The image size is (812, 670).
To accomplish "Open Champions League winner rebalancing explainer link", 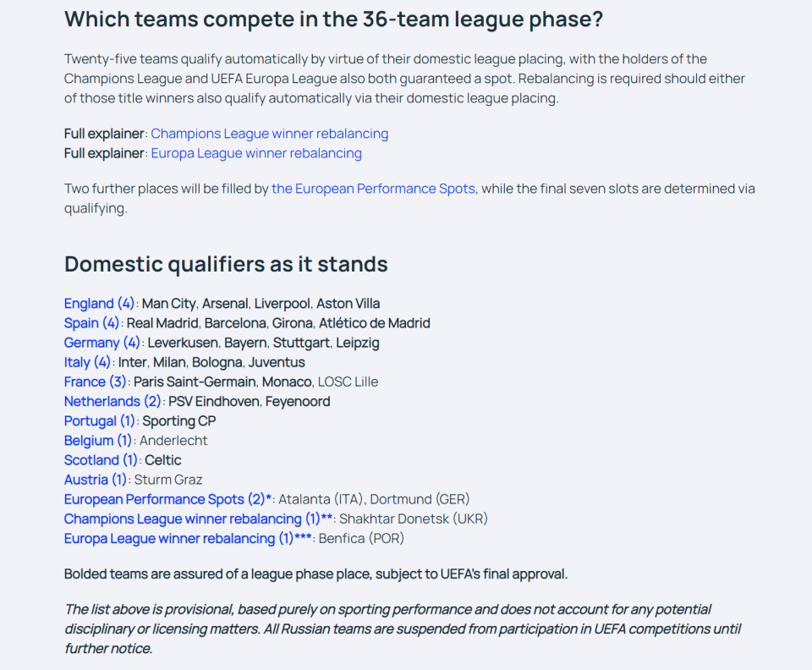I will pyautogui.click(x=269, y=134).
